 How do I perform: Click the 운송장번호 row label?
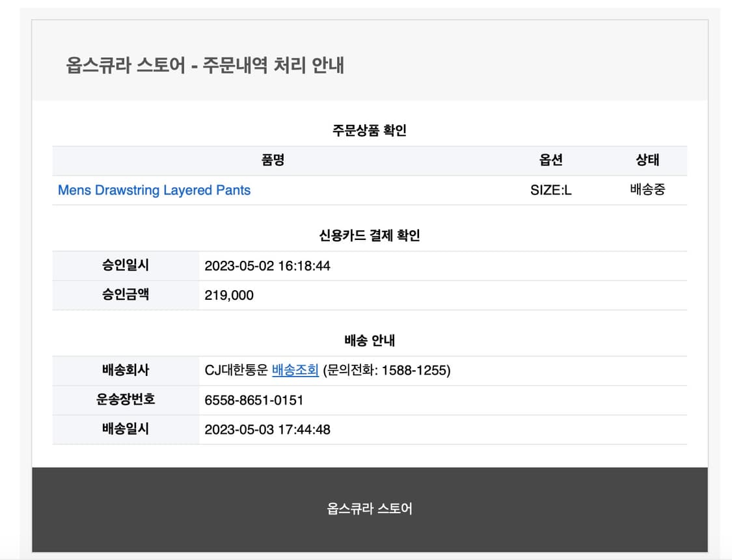(126, 399)
